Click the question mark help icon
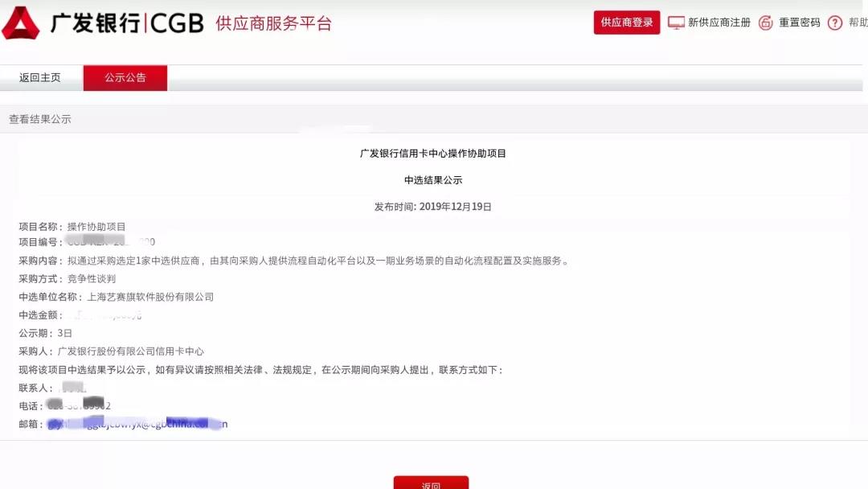 (835, 23)
